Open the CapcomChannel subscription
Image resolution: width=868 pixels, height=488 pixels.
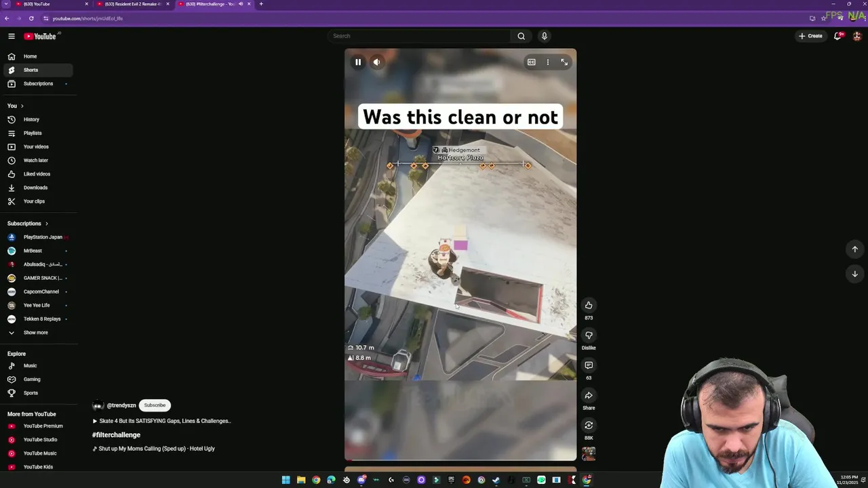point(37,291)
